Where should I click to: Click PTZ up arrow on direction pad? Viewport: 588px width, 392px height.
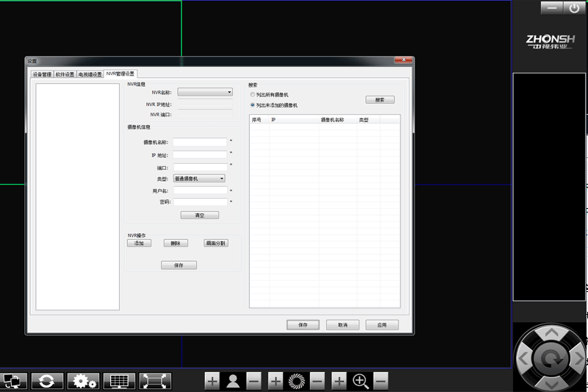click(551, 333)
